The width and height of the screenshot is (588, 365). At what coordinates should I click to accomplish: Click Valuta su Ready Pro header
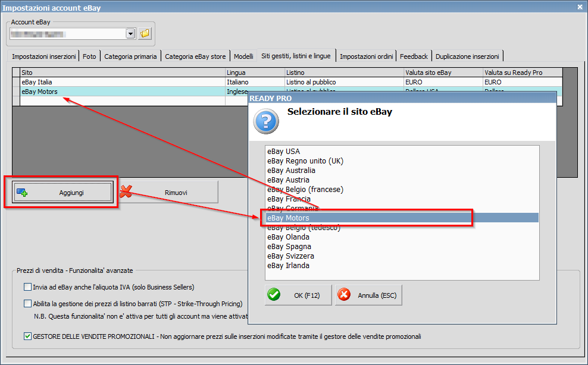tap(523, 73)
